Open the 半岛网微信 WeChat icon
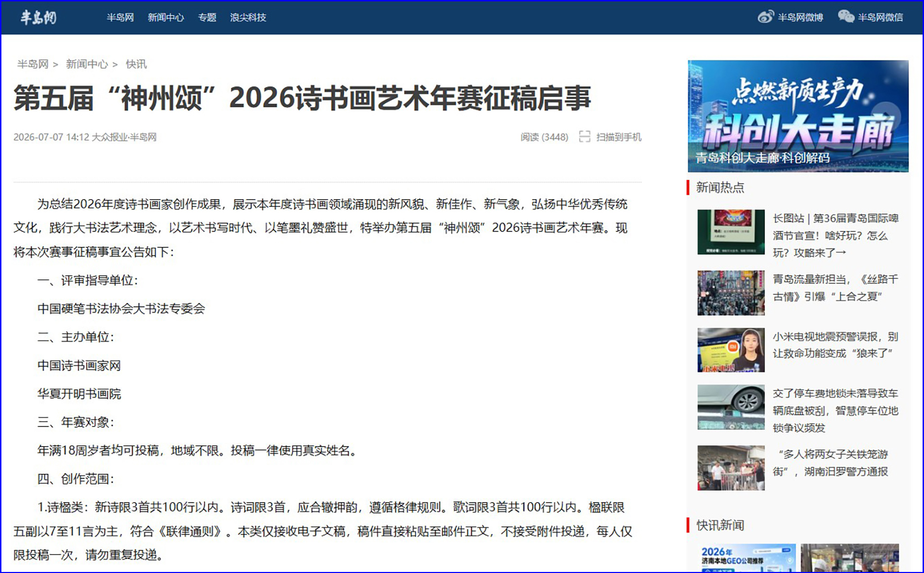 tap(846, 17)
